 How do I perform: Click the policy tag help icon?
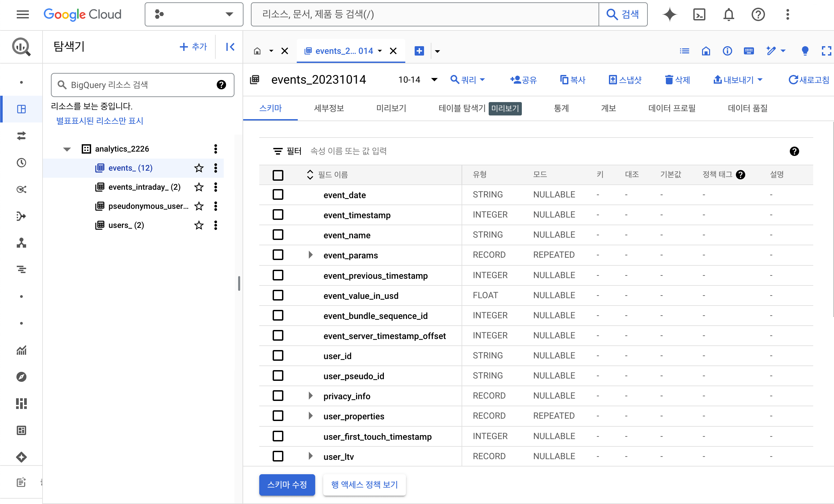coord(740,175)
